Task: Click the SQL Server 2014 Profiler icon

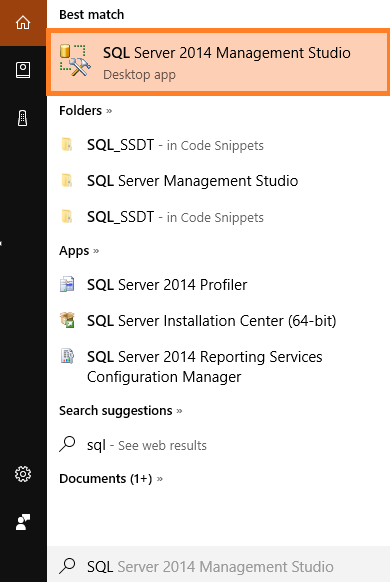Action: click(67, 284)
